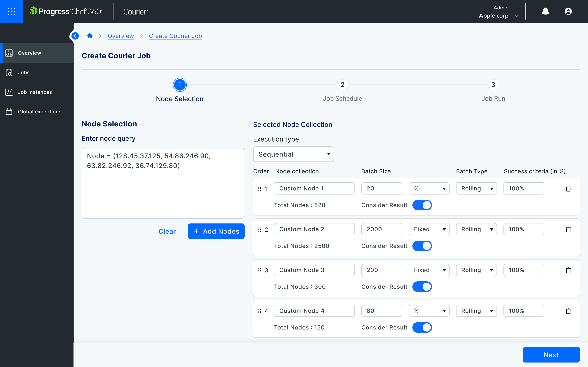
Task: Toggle Consider Result switch for Custom Node 3
Action: [x=422, y=287]
